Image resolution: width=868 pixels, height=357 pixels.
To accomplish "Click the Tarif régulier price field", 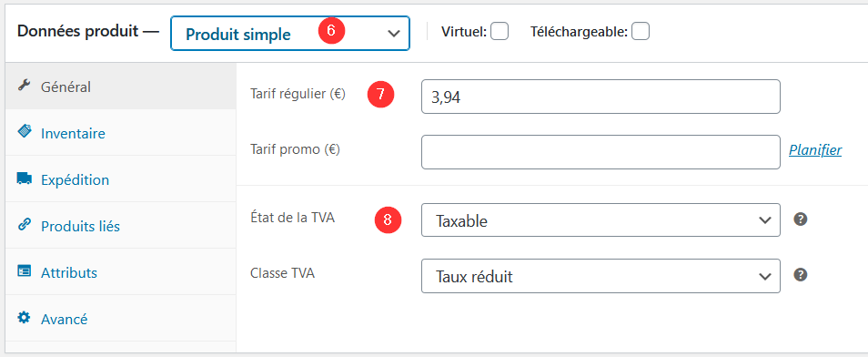I will coord(601,97).
